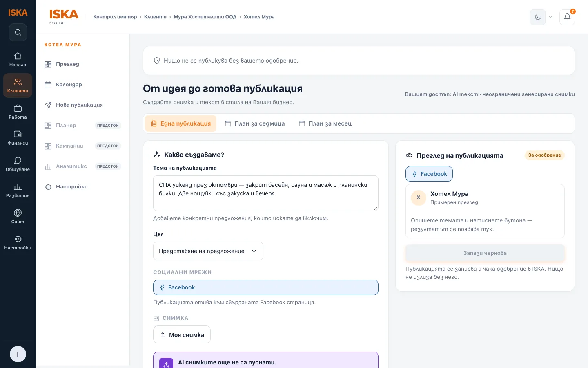The height and width of the screenshot is (368, 588).
Task: Click the Хотел Мура name in the preview
Action: (x=449, y=194)
